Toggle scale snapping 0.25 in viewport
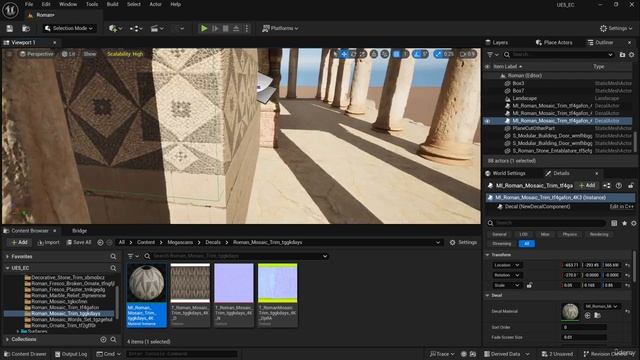This screenshot has width=640, height=360. (439, 54)
